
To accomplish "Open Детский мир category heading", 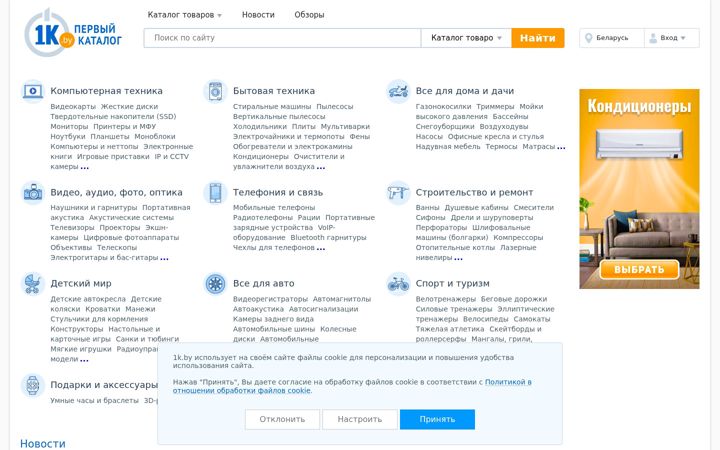I will coord(81,283).
